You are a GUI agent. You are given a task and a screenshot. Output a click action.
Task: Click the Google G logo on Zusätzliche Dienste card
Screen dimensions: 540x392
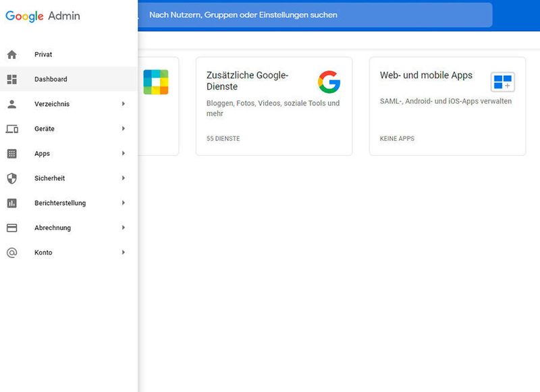[329, 82]
